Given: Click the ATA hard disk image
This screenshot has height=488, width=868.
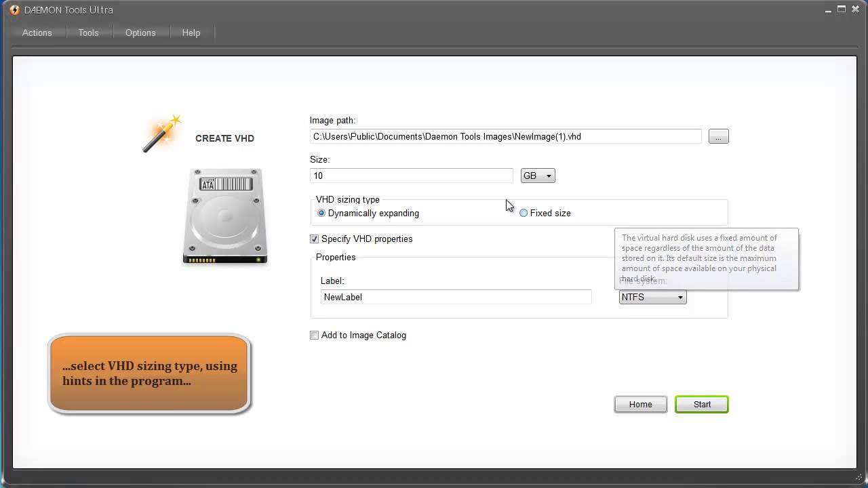Looking at the screenshot, I should (225, 216).
